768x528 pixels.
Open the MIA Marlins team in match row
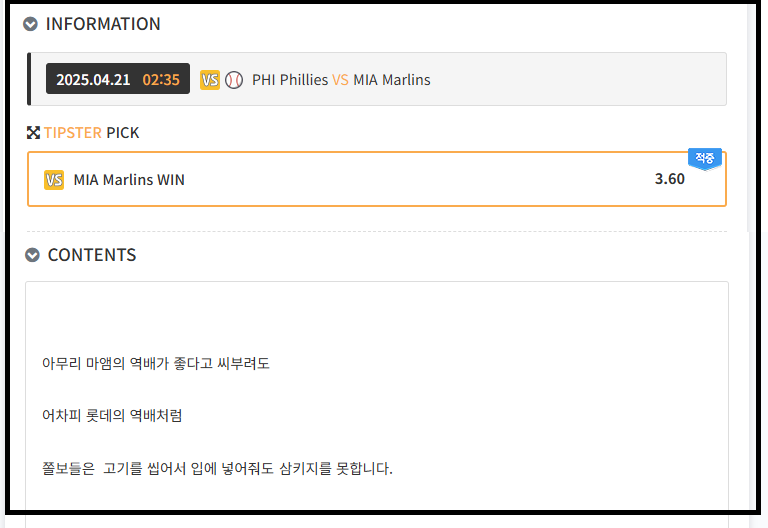pos(392,79)
